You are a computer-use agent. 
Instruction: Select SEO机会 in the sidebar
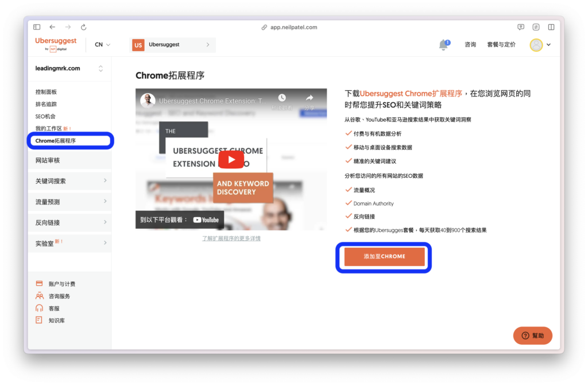pos(45,116)
